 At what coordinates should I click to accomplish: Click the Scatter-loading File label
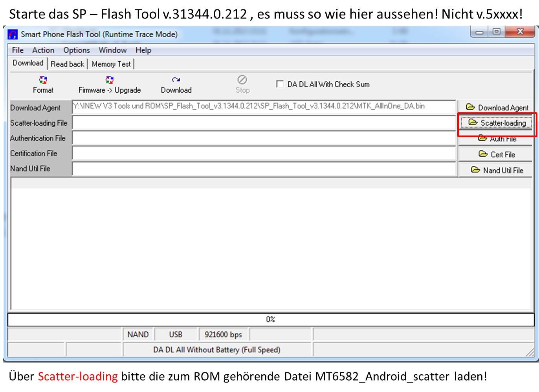[39, 123]
